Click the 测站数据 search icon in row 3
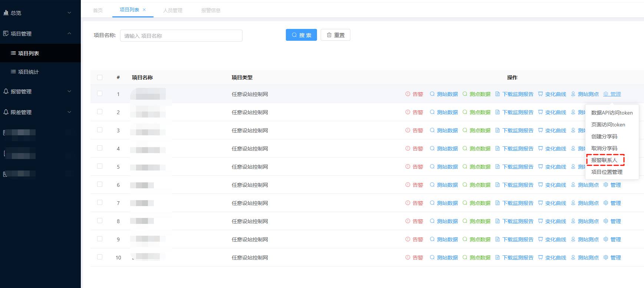 432,130
